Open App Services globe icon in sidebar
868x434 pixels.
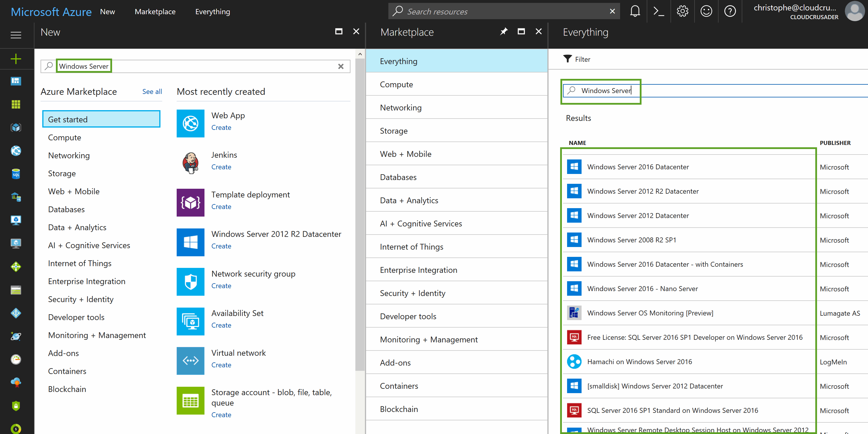[x=16, y=151]
